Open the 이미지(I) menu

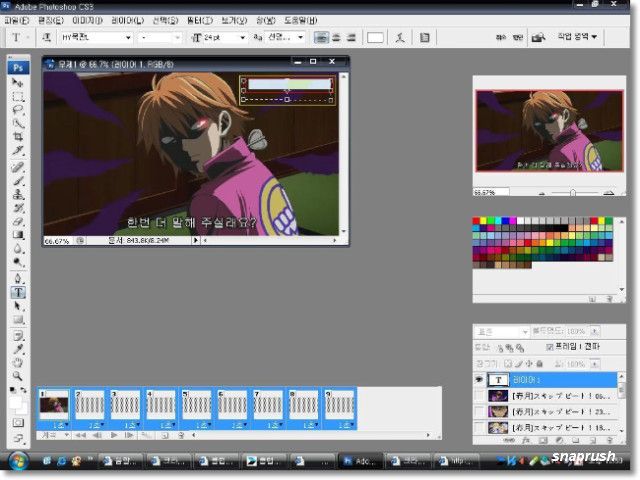tap(87, 20)
